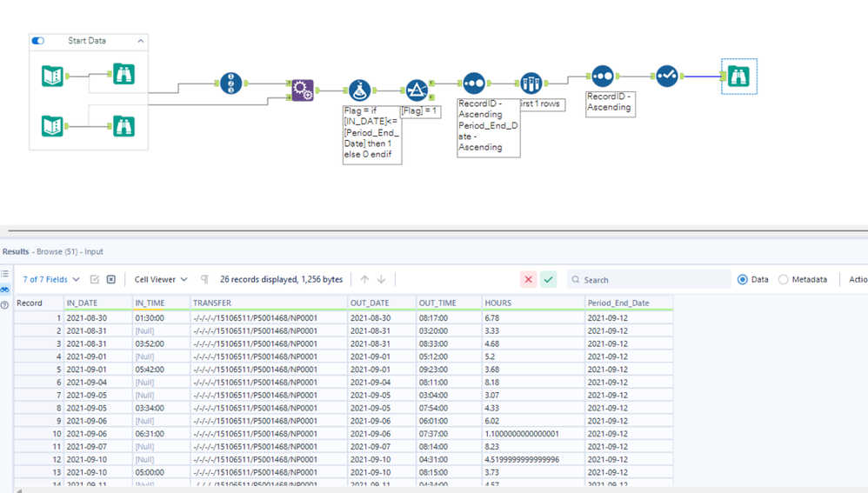This screenshot has width=868, height=493.
Task: Open the Actions menu
Action: click(858, 279)
